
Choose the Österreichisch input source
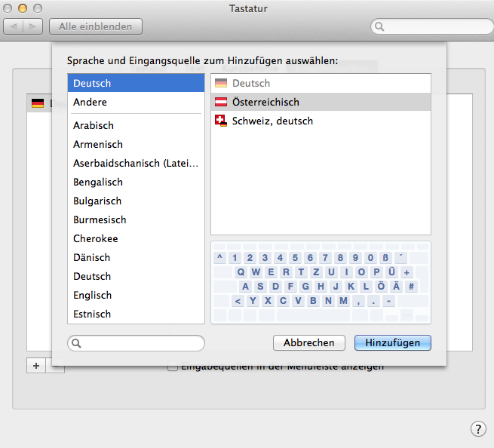[x=321, y=102]
